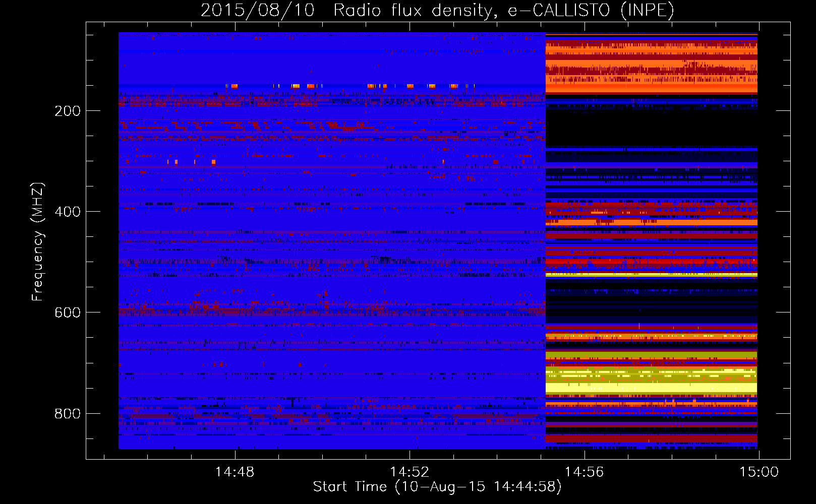Click the 14:56 time tick label
Viewport: 816px width, 504px height.
point(584,472)
